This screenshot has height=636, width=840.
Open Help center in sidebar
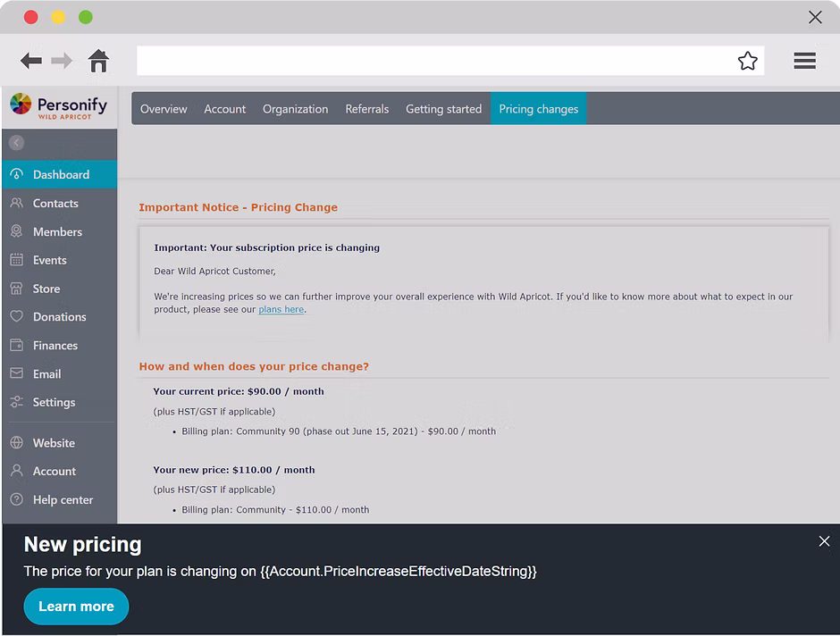(60, 499)
